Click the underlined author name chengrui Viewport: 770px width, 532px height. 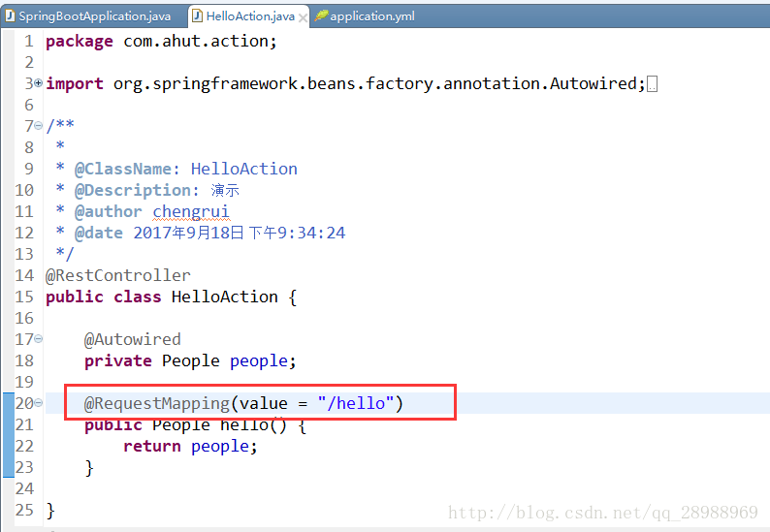191,211
